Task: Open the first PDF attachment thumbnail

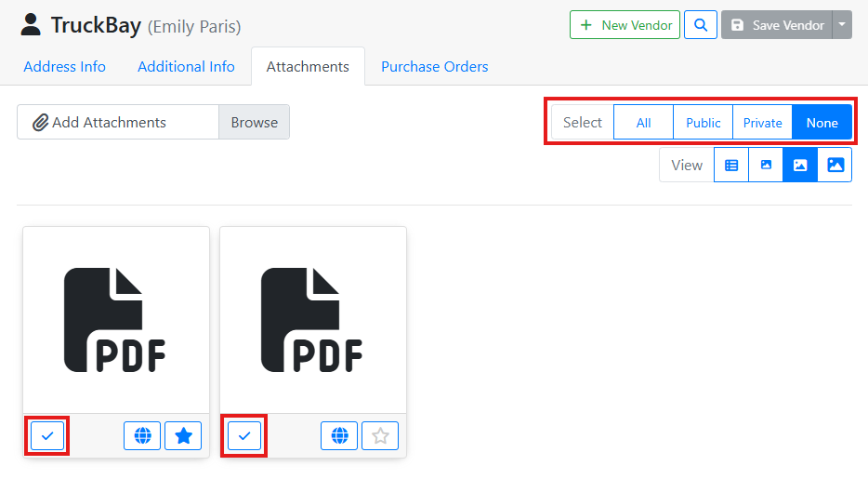Action: click(x=116, y=320)
